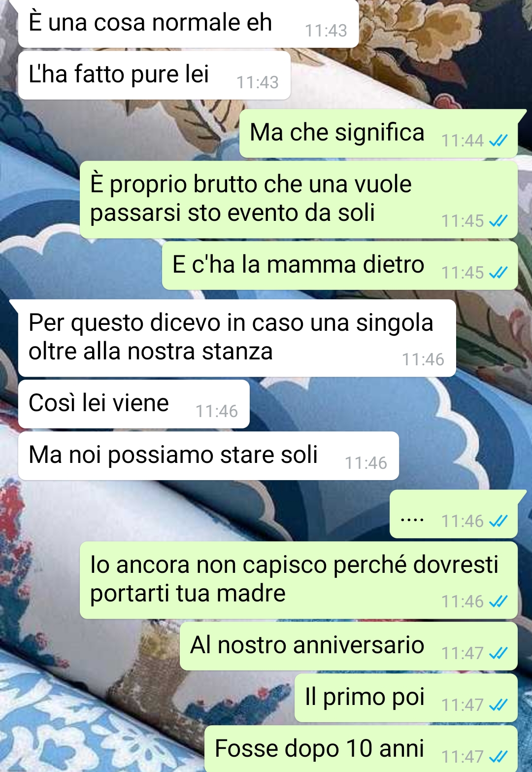
Task: Click the read ticks on "portarti tua madre" message
Action: 498,602
